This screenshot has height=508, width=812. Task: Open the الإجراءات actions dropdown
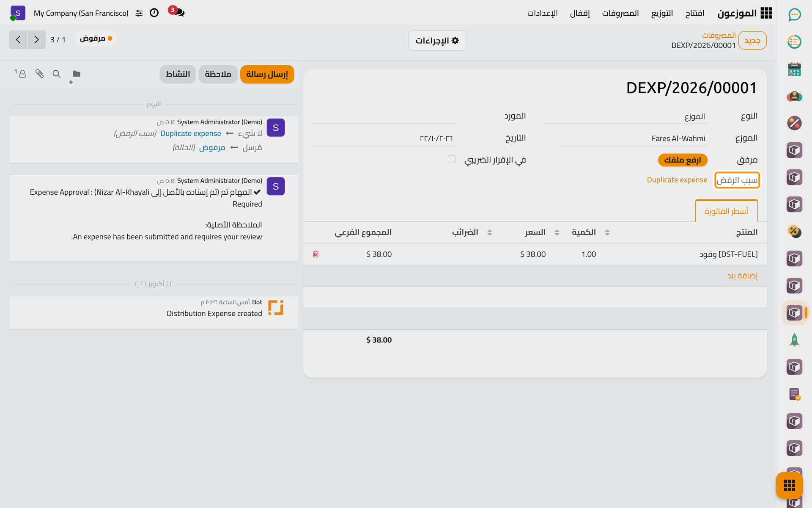437,41
